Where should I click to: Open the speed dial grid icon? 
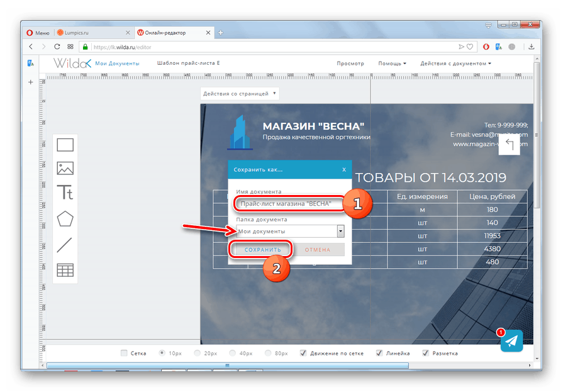70,47
